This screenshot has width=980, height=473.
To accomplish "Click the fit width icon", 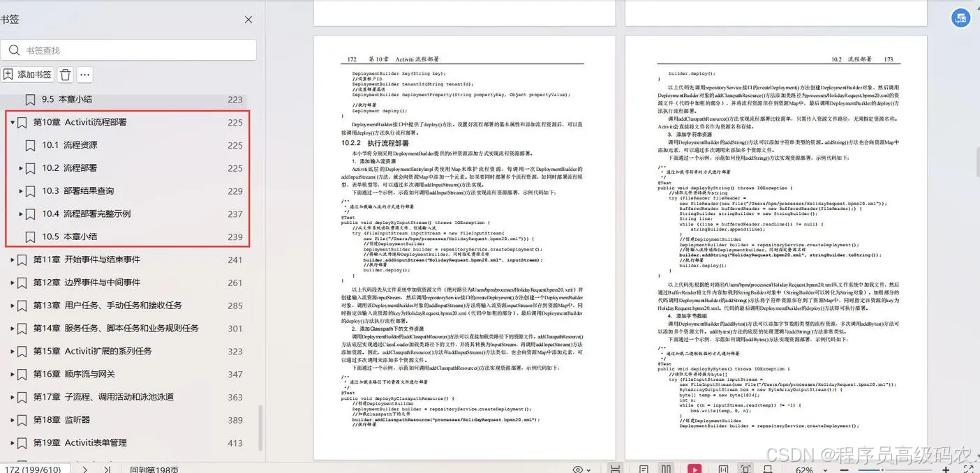I will click(x=723, y=470).
